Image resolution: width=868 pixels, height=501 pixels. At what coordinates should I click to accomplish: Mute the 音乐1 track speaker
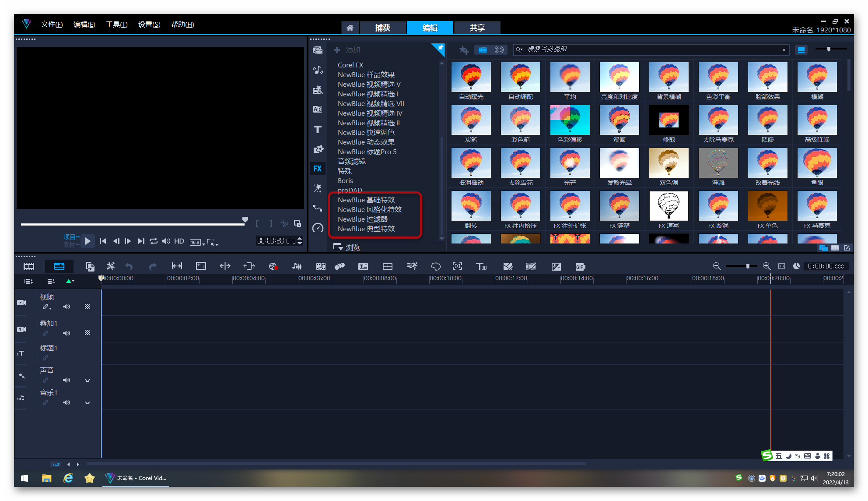[x=66, y=402]
